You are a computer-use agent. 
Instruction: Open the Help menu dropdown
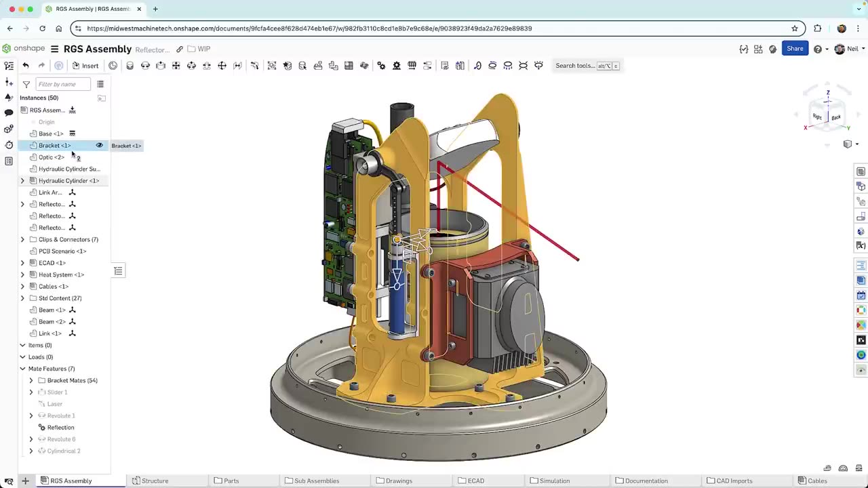pyautogui.click(x=821, y=49)
